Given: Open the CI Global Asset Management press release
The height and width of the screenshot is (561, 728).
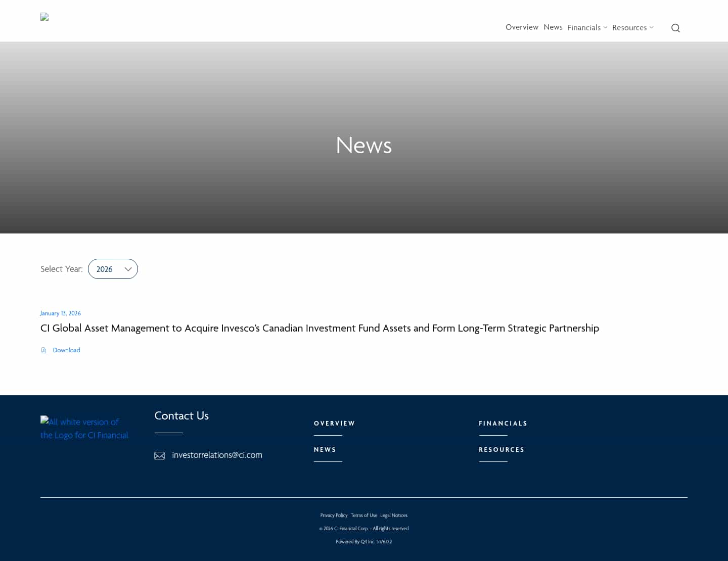Looking at the screenshot, I should [320, 328].
